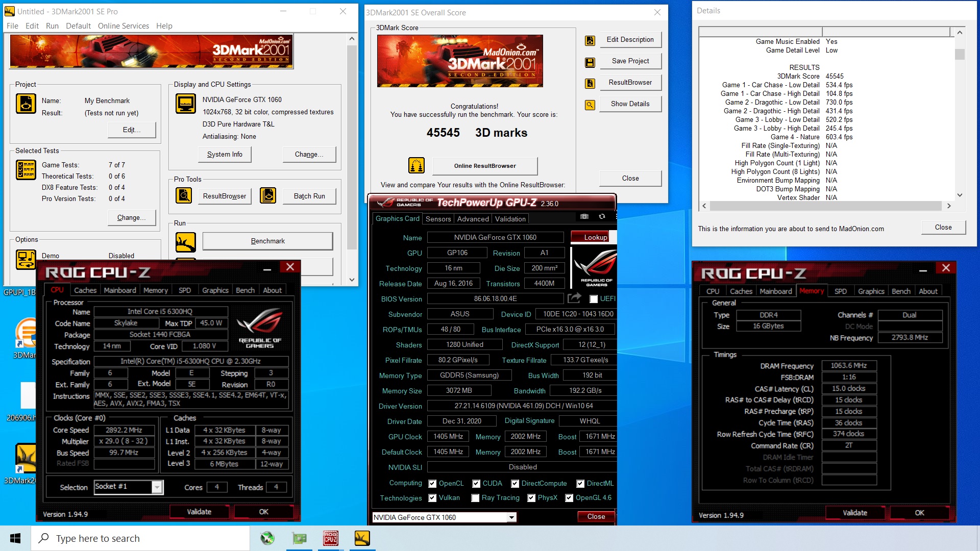Switch to SPD tab in right CPU-Z window
Viewport: 980px width, 551px height.
click(841, 291)
